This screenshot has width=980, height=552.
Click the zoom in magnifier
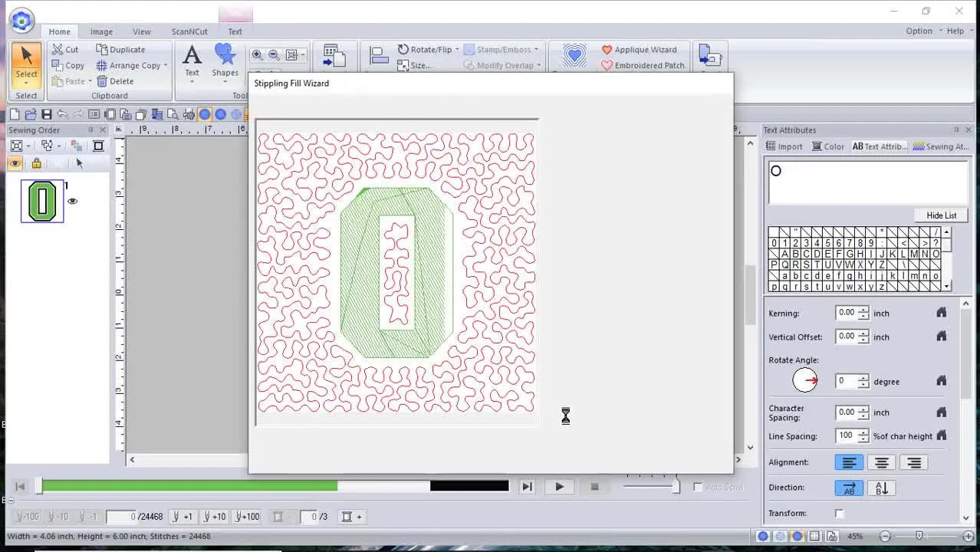pyautogui.click(x=258, y=54)
